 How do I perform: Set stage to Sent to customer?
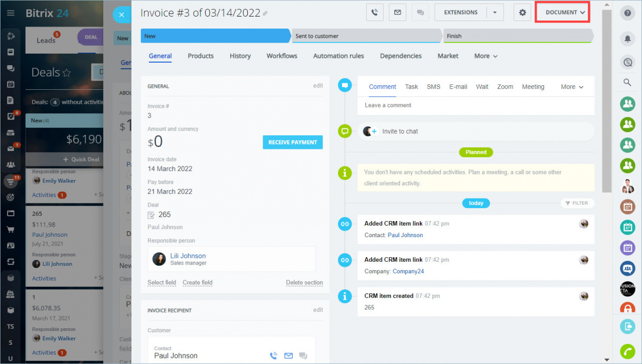pyautogui.click(x=367, y=36)
